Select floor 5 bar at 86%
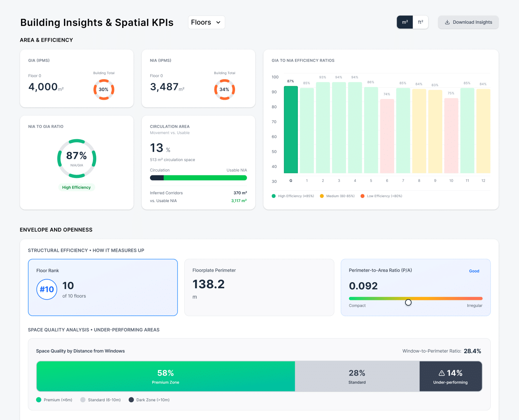Viewport: 519px width, 420px height. pyautogui.click(x=371, y=130)
